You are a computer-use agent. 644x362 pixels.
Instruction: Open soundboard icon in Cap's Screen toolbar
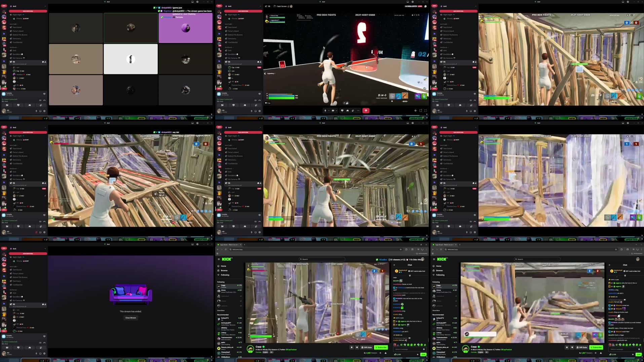tap(353, 110)
